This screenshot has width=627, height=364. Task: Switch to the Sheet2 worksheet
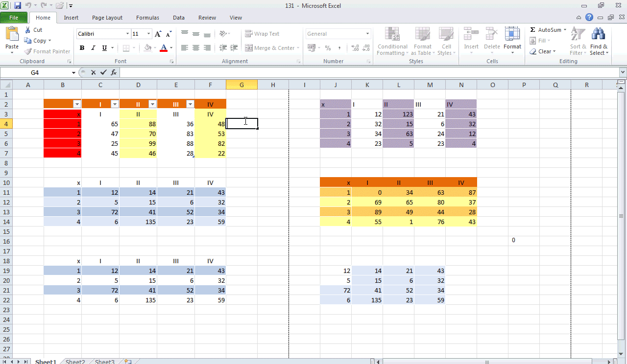coord(75,362)
